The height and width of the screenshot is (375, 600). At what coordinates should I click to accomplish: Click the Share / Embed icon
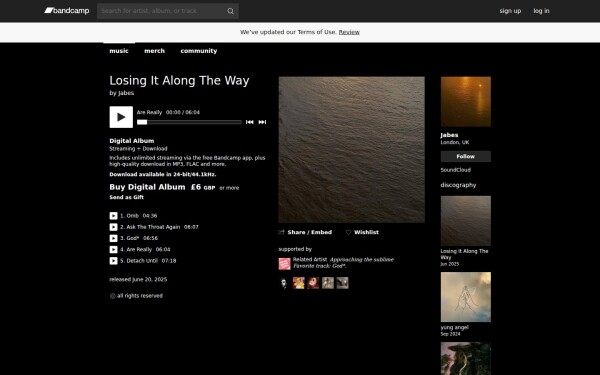point(282,232)
